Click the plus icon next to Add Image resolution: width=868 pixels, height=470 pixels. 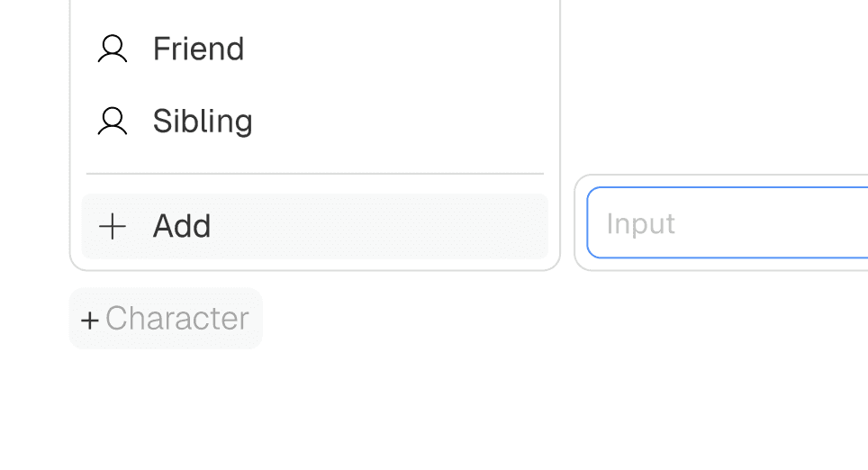pyautogui.click(x=113, y=226)
